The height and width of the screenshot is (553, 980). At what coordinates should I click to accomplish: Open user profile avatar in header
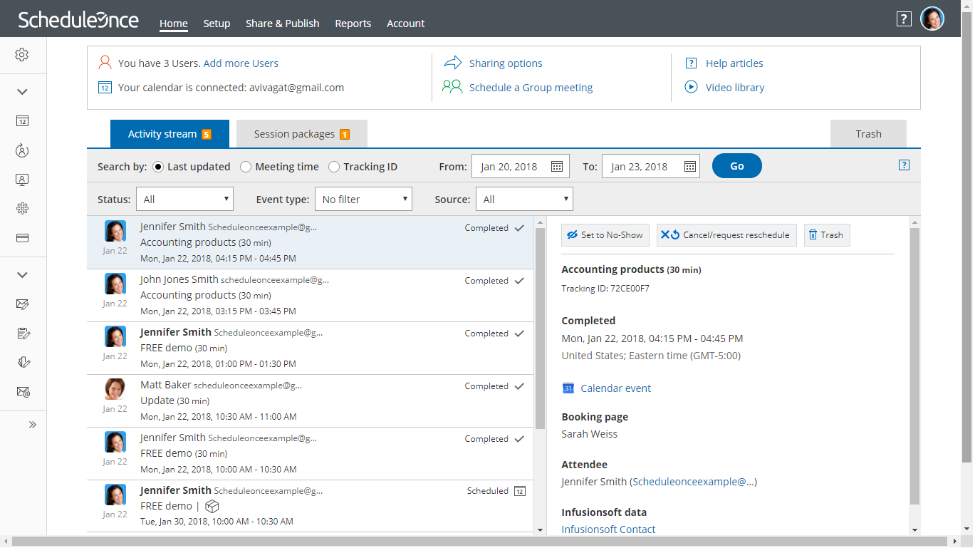(932, 19)
